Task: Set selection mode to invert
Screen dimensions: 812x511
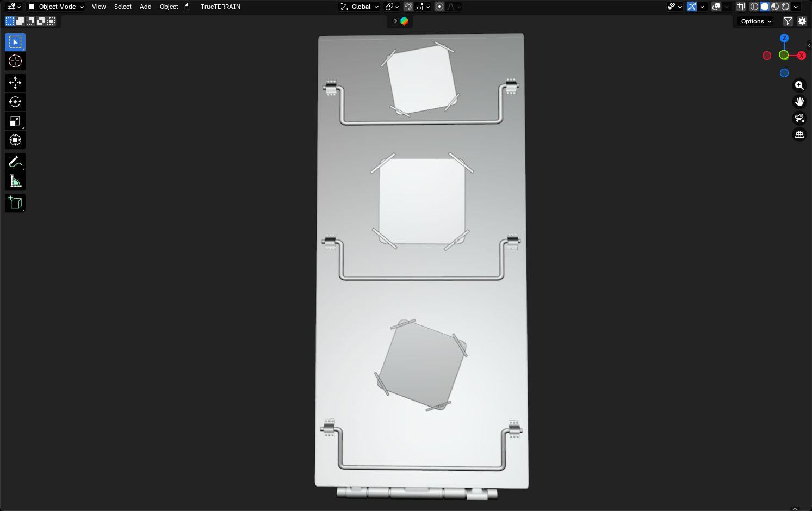Action: 41,21
